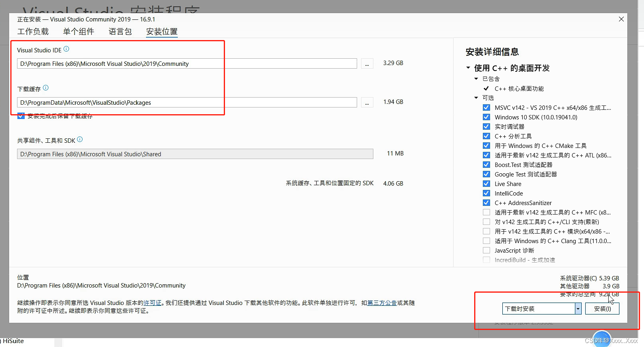Viewport: 644px width, 347px height.
Task: Click the 11 MB shared size value
Action: (395, 153)
